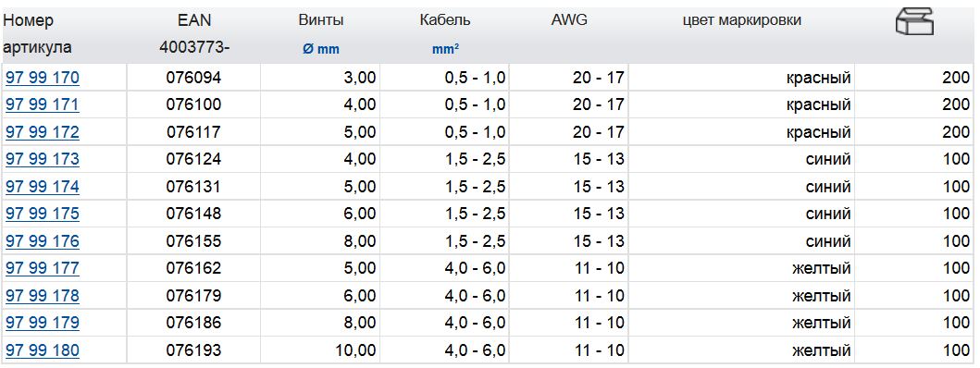Open article link 97 99 171
The height and width of the screenshot is (368, 980).
point(43,105)
